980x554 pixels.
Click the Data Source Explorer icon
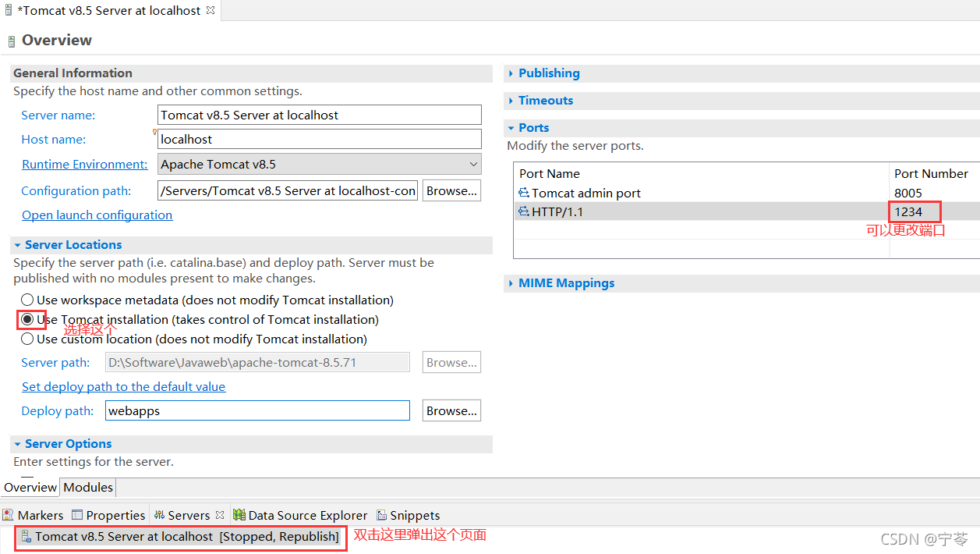239,515
